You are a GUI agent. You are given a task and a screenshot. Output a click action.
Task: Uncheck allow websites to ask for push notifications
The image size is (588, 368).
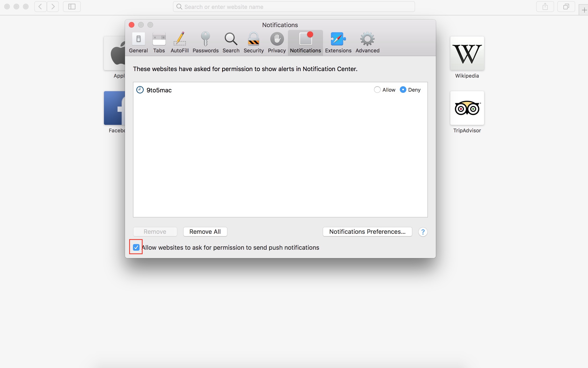(136, 248)
